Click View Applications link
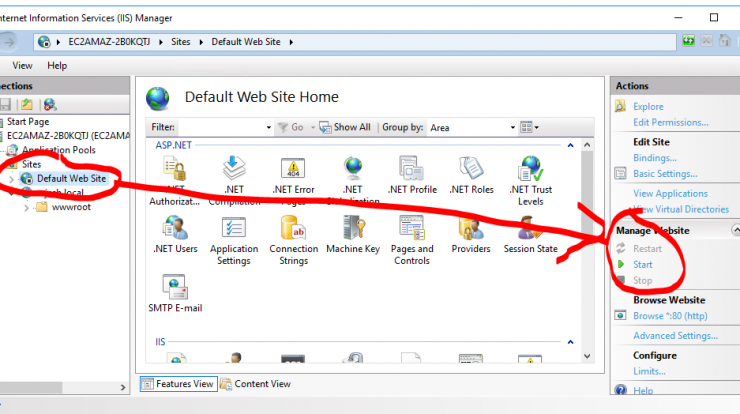Screen dimensions: 740x414 (670, 194)
